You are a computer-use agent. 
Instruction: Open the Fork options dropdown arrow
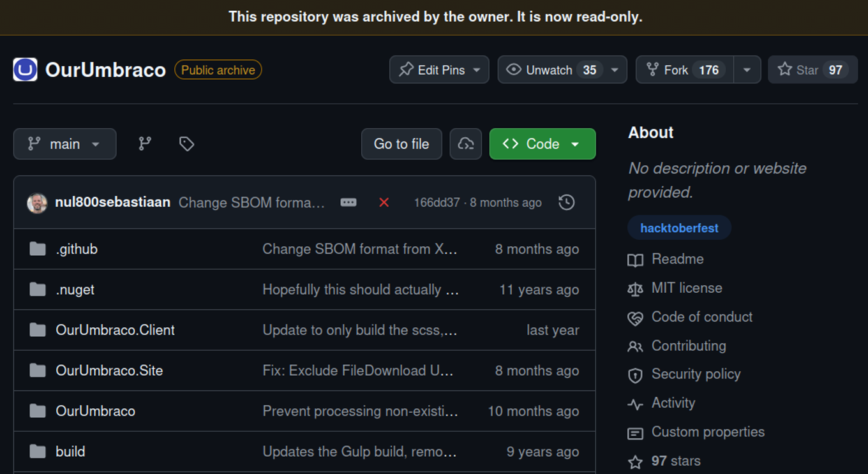[747, 70]
